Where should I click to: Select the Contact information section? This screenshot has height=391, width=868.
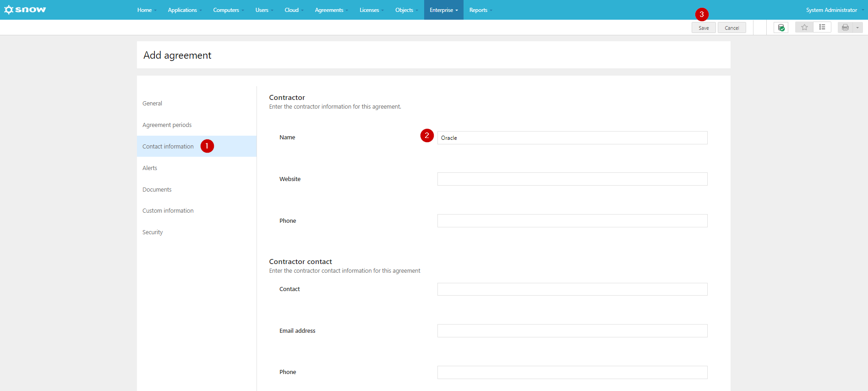click(x=197, y=146)
